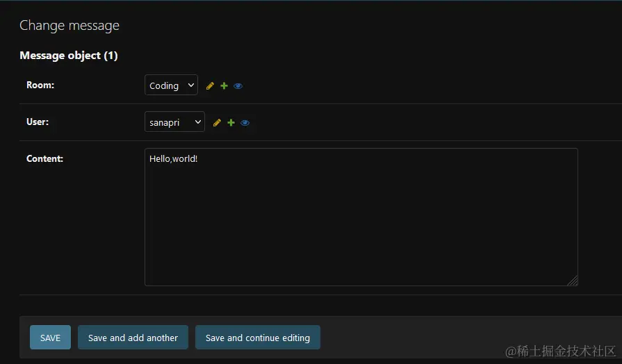This screenshot has width=622, height=364.
Task: Choose Save and add another
Action: coord(133,338)
